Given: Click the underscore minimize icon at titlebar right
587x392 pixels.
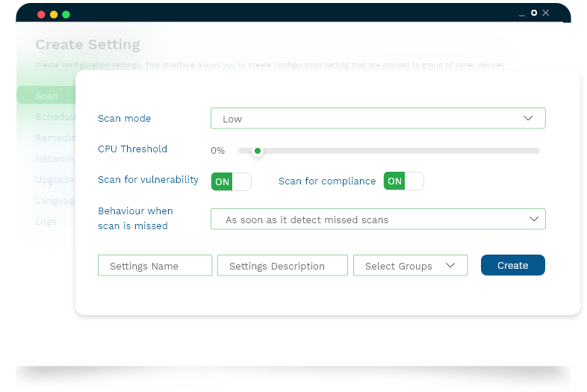Looking at the screenshot, I should (522, 15).
